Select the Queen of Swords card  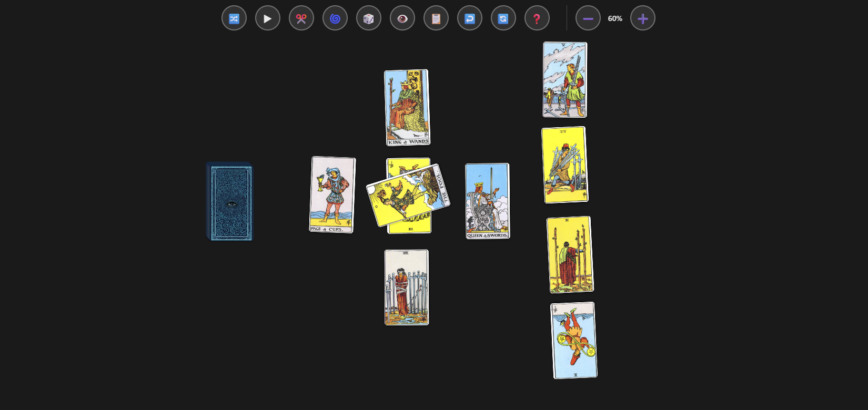487,201
